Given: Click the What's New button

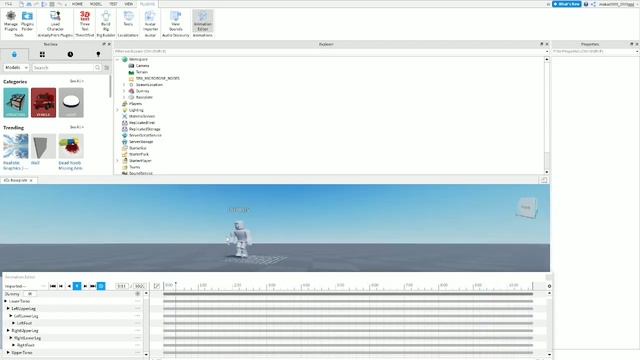Looking at the screenshot, I should (567, 4).
